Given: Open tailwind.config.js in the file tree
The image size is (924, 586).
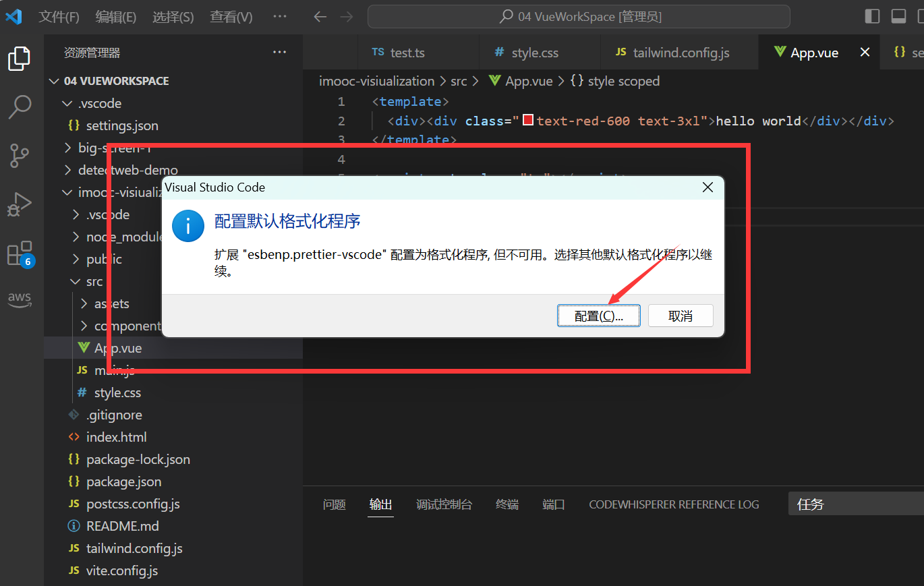Looking at the screenshot, I should tap(173, 548).
